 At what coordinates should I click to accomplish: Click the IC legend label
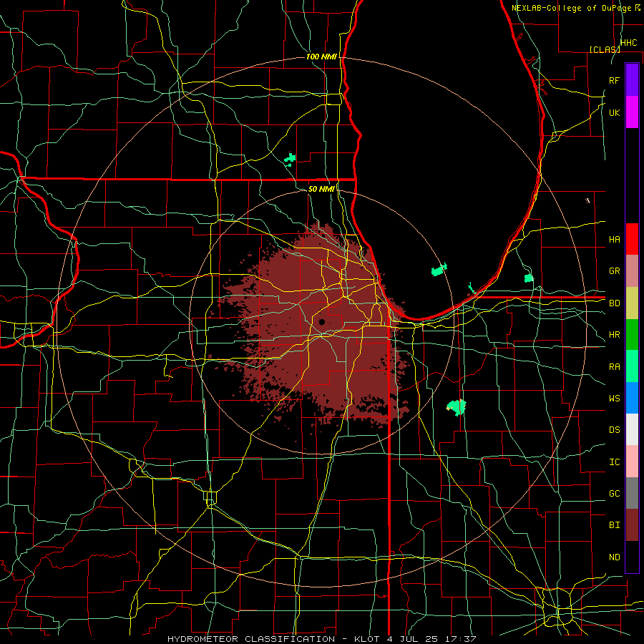(x=614, y=462)
